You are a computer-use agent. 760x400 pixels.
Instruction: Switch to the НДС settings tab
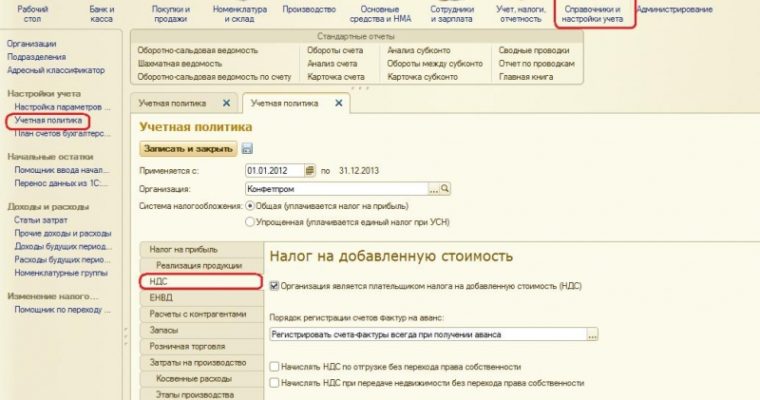[158, 282]
